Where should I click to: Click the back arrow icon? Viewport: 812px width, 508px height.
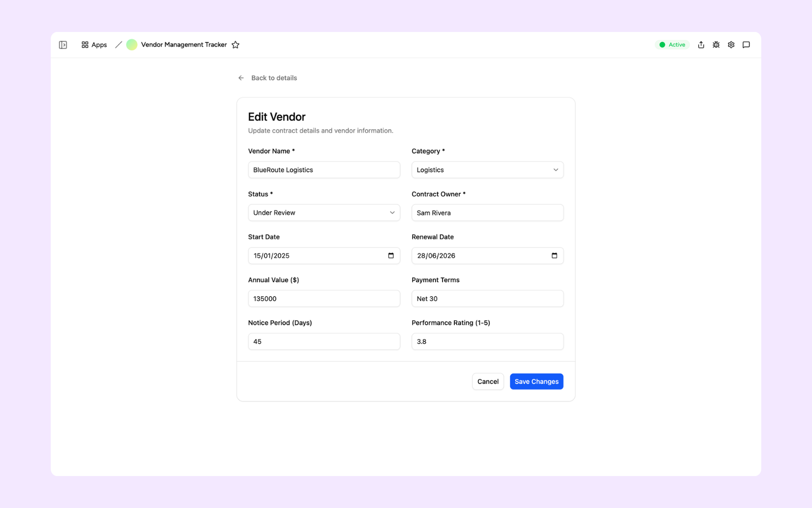[241, 78]
